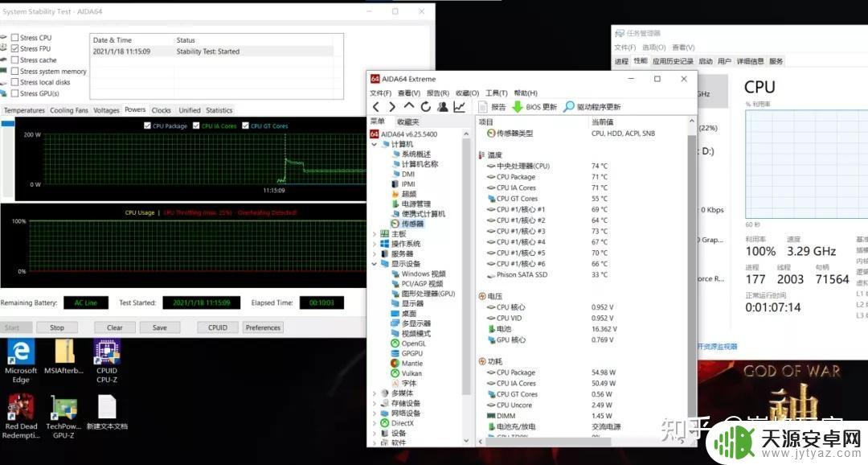This screenshot has height=465, width=868.
Task: Refresh the AIDA64 sensor page
Action: point(426,107)
